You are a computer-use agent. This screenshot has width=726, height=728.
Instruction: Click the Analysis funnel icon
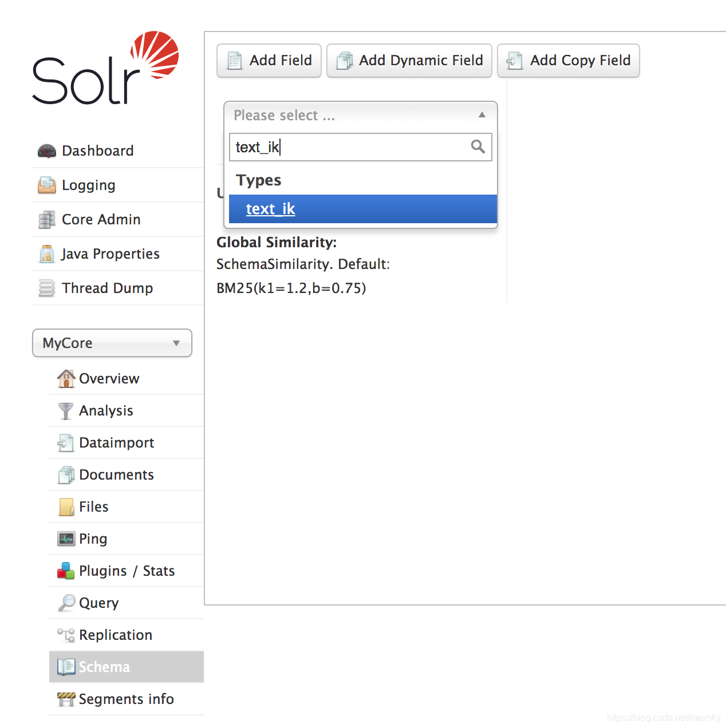click(66, 411)
